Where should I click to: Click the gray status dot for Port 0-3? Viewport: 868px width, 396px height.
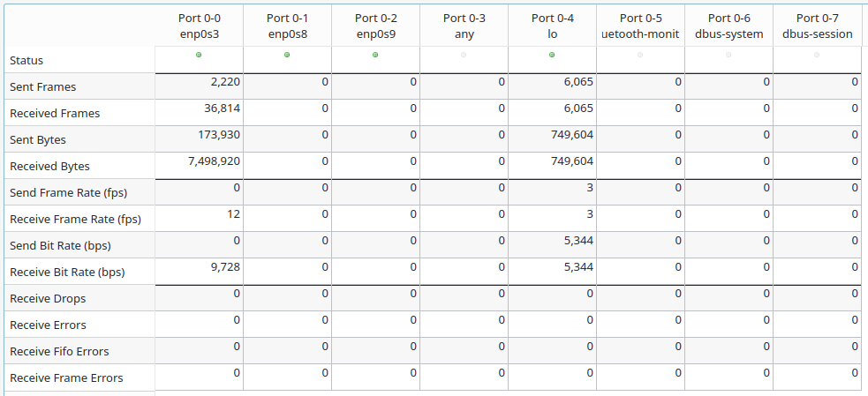pyautogui.click(x=464, y=55)
